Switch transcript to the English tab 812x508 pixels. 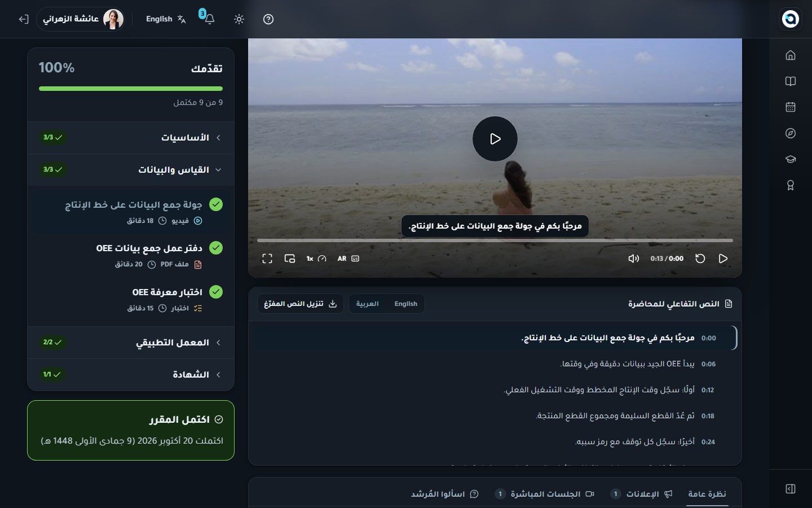(405, 304)
